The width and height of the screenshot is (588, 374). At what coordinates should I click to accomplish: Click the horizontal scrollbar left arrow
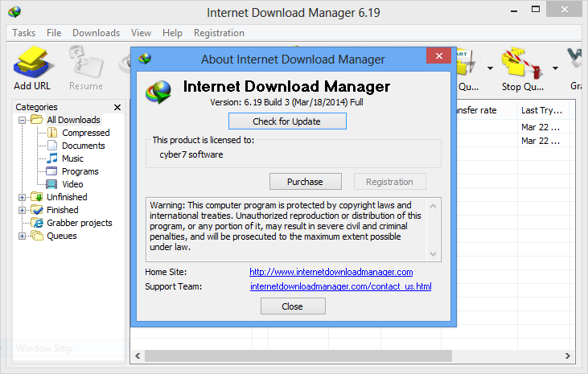pos(138,356)
